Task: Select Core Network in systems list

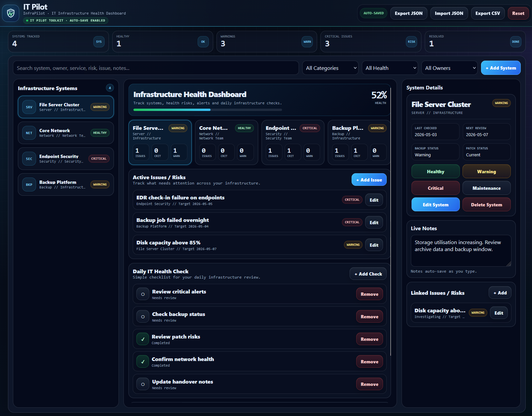Action: pyautogui.click(x=66, y=133)
